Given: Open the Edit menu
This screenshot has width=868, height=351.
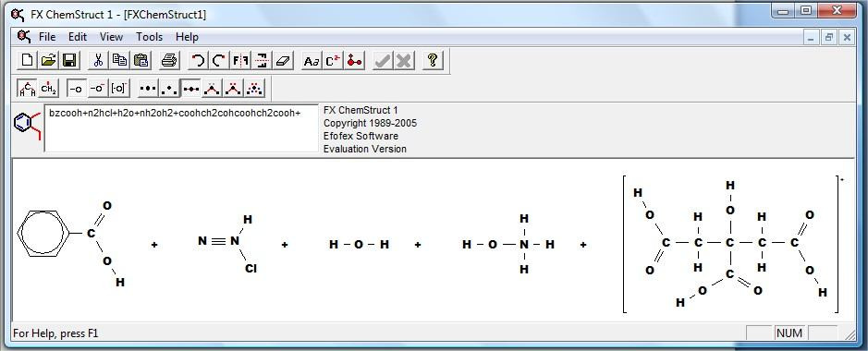Looking at the screenshot, I should tap(78, 37).
